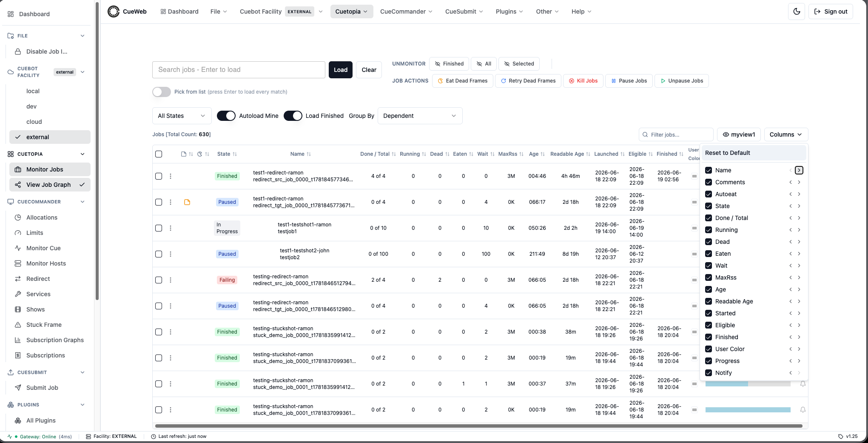Screen dimensions: 868x443
Task: Open Monitor Hosts in the sidebar
Action: pos(46,263)
